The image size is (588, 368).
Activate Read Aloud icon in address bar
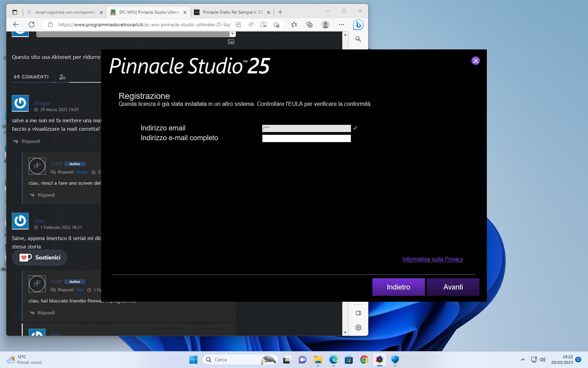[x=251, y=25]
